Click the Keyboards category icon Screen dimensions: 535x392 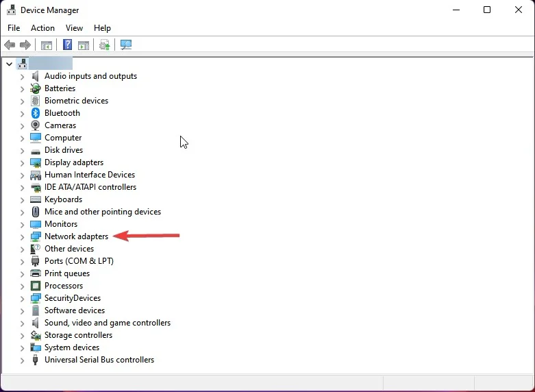tap(36, 199)
